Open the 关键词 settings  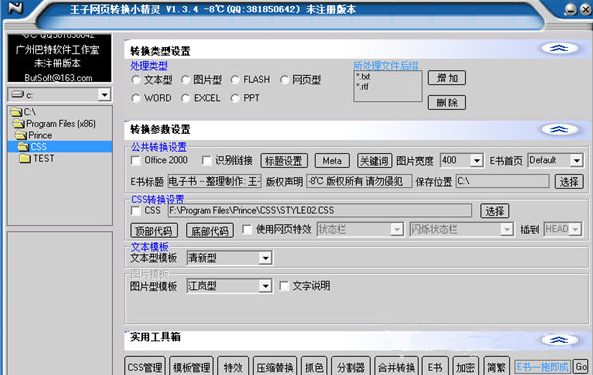pyautogui.click(x=374, y=161)
